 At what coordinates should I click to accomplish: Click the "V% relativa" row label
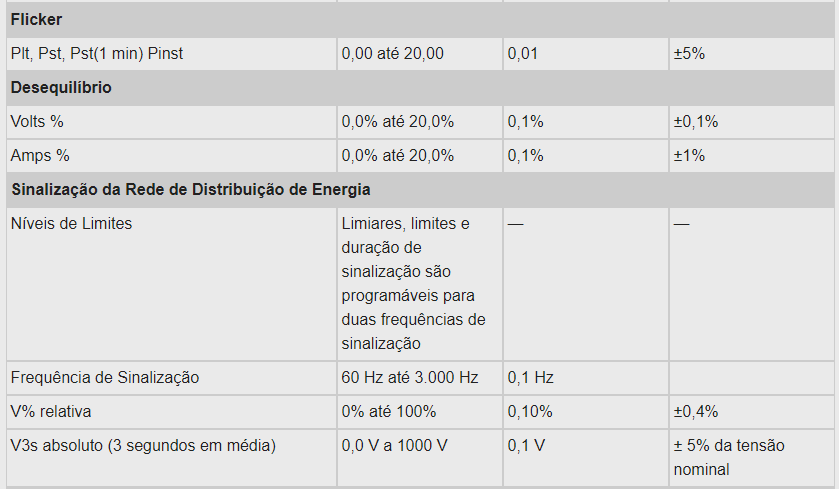tap(51, 412)
